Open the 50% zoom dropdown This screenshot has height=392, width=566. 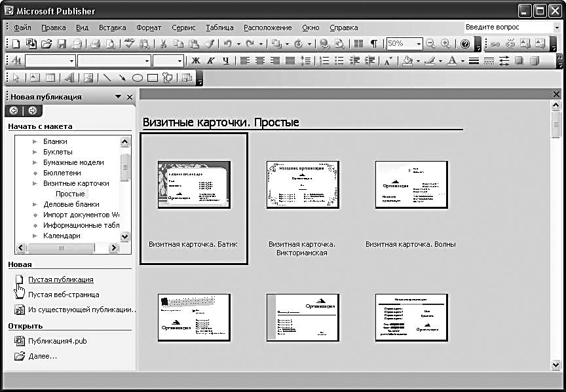pos(418,44)
